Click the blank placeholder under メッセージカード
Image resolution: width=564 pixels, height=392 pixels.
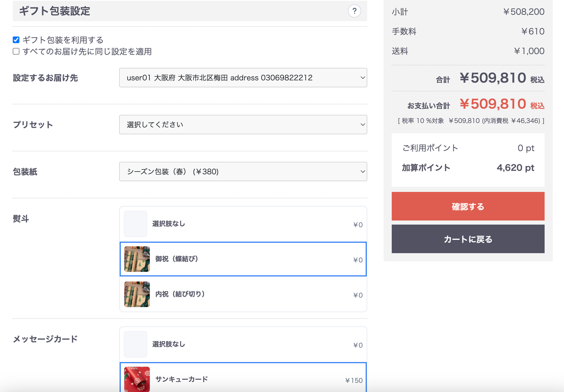tap(135, 344)
